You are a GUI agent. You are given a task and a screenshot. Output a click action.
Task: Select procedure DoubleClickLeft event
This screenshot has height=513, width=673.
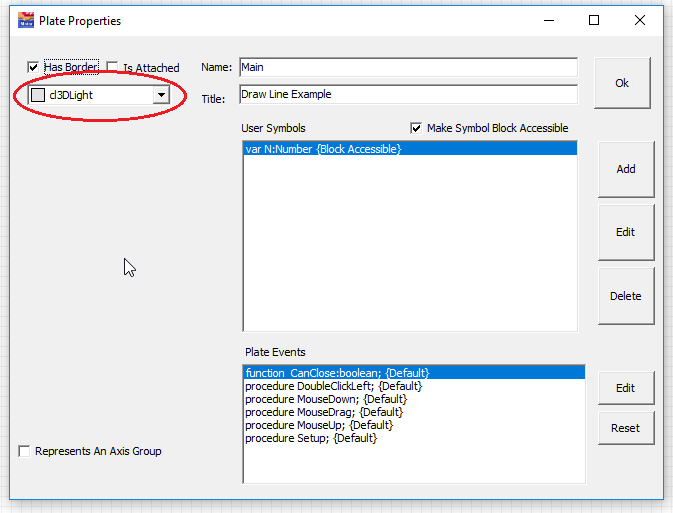pos(333,386)
